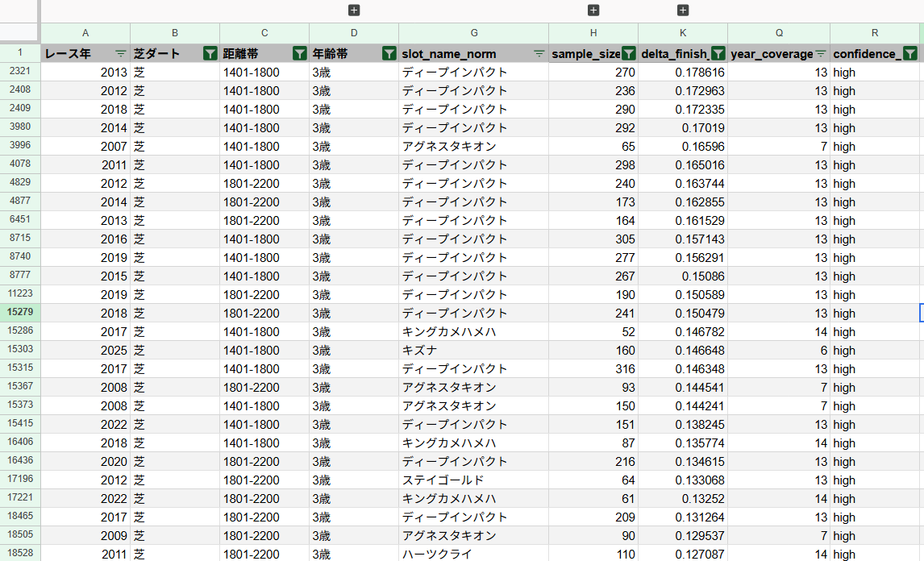924x561 pixels.
Task: Click sample size 316 cell
Action: point(593,369)
